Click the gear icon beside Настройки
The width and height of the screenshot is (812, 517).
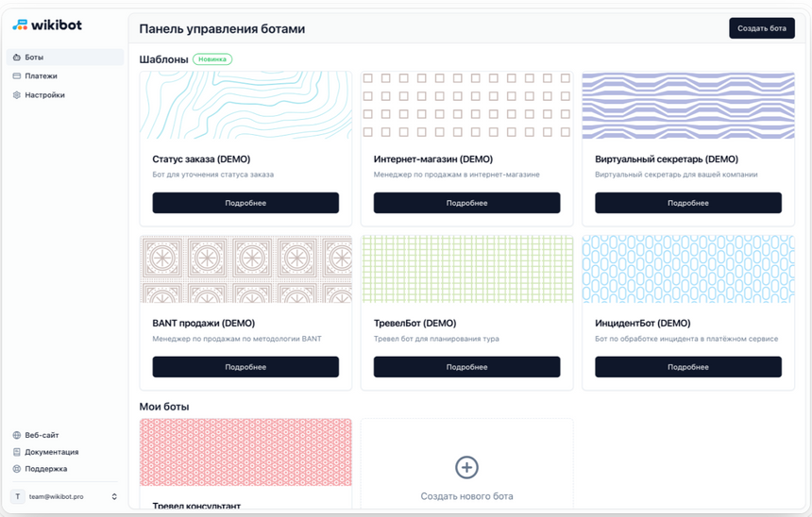(17, 95)
